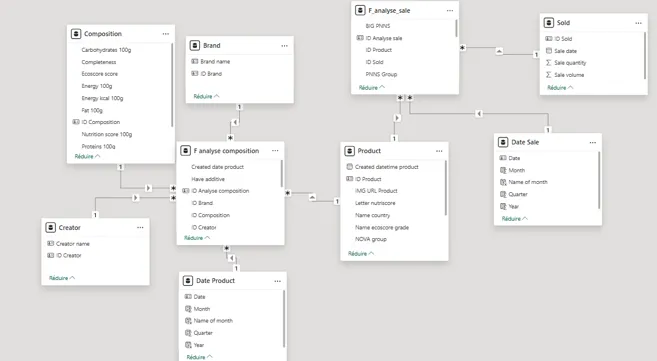The image size is (657, 361).
Task: Click the Brand table header icon
Action: point(195,45)
